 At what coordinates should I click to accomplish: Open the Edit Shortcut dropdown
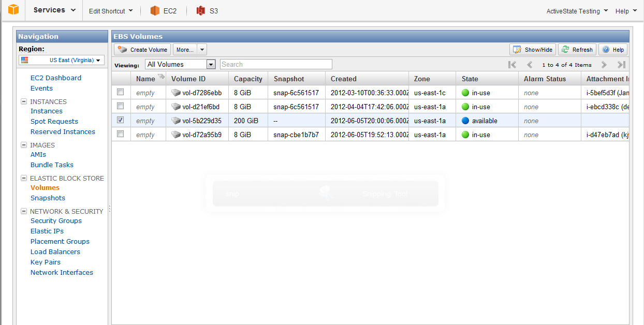(111, 11)
